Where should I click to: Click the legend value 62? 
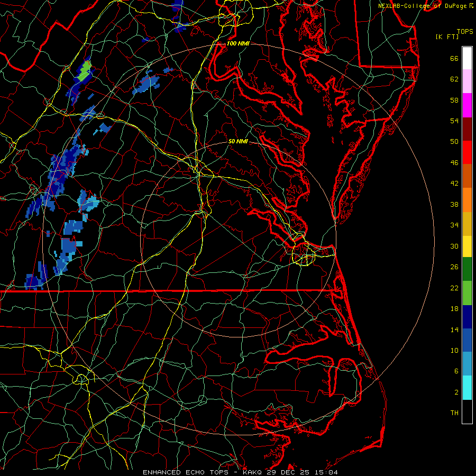click(x=454, y=79)
